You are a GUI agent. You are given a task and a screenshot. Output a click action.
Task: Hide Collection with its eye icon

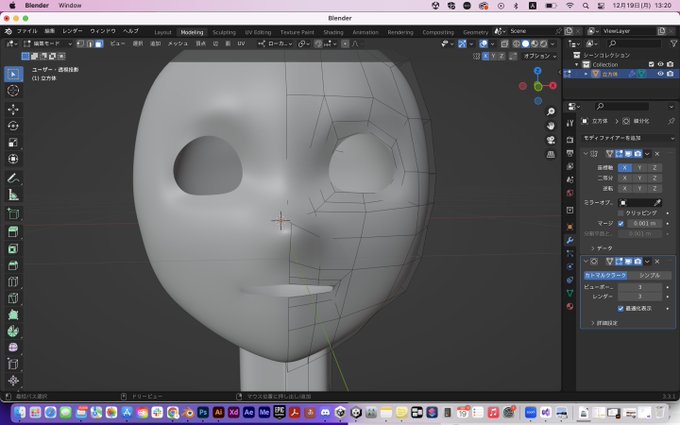tap(660, 64)
